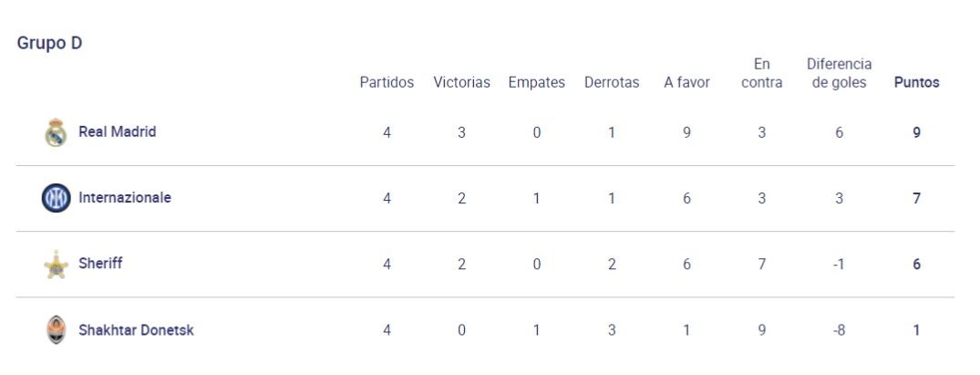Click the Diferencia de goles header
The width and height of the screenshot is (980, 375).
[x=839, y=73]
